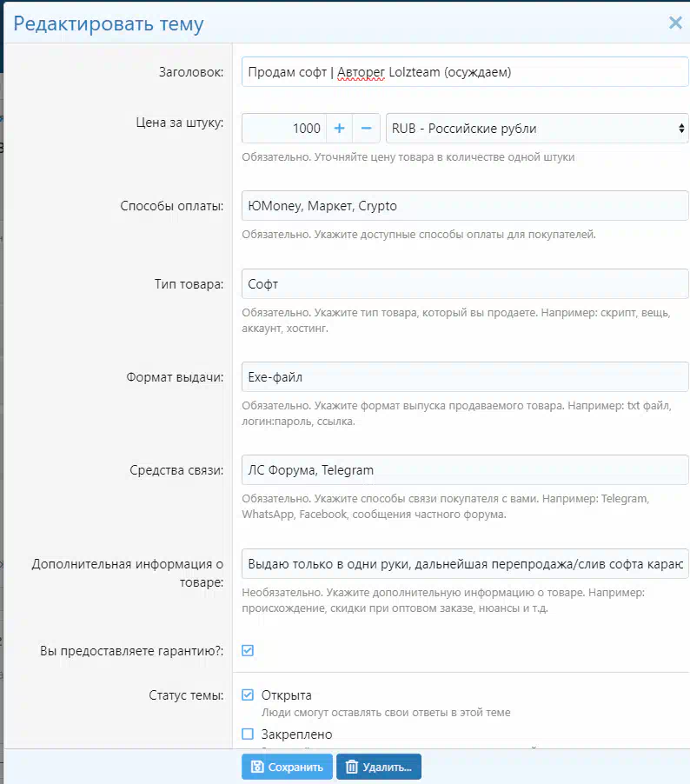This screenshot has height=784, width=690.
Task: Enable the Закреплено checkbox
Action: coord(248,734)
